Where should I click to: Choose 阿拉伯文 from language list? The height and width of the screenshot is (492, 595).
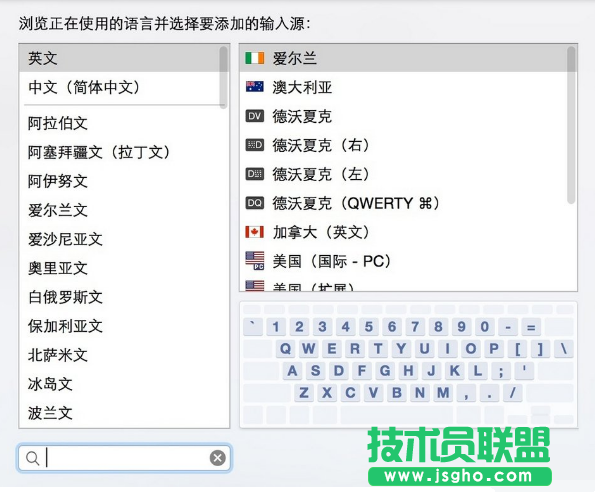(x=124, y=123)
